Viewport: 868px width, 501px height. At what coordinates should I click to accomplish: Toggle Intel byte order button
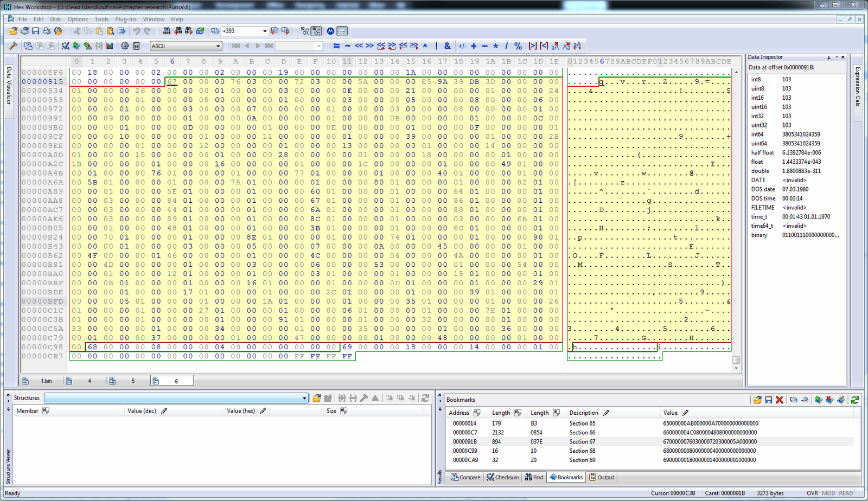[x=342, y=31]
